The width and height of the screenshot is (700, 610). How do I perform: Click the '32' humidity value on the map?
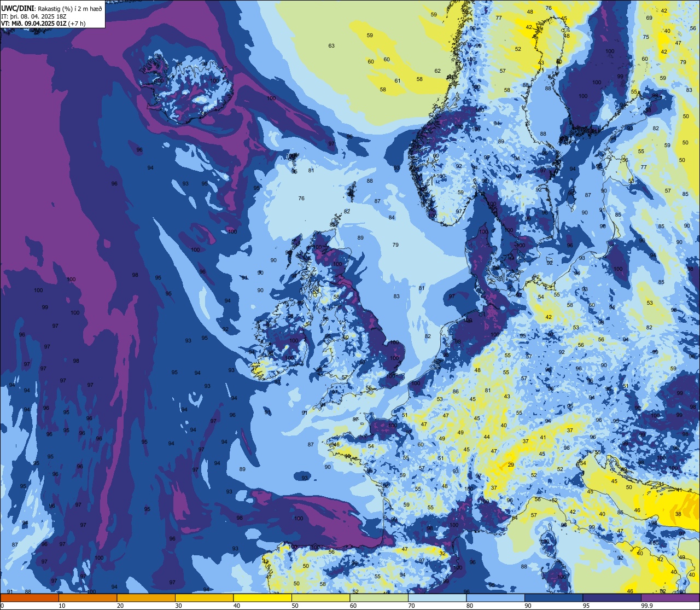(x=442, y=554)
